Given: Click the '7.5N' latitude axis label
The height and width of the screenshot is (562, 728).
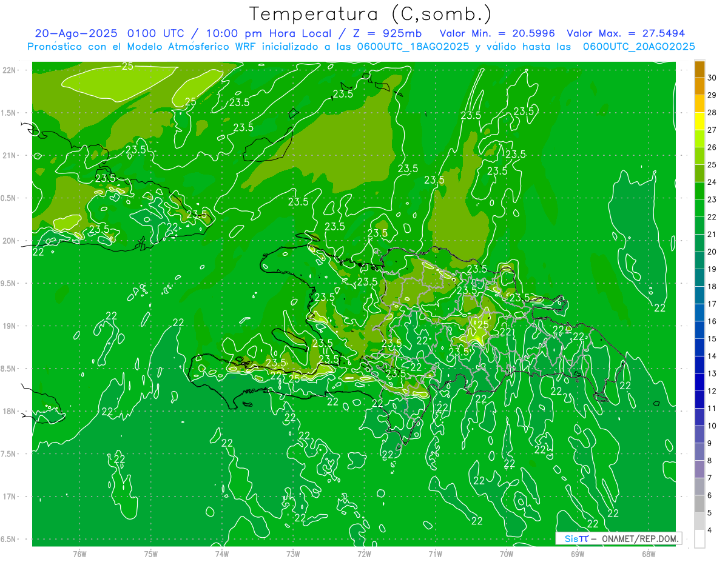Looking at the screenshot, I should pos(8,454).
